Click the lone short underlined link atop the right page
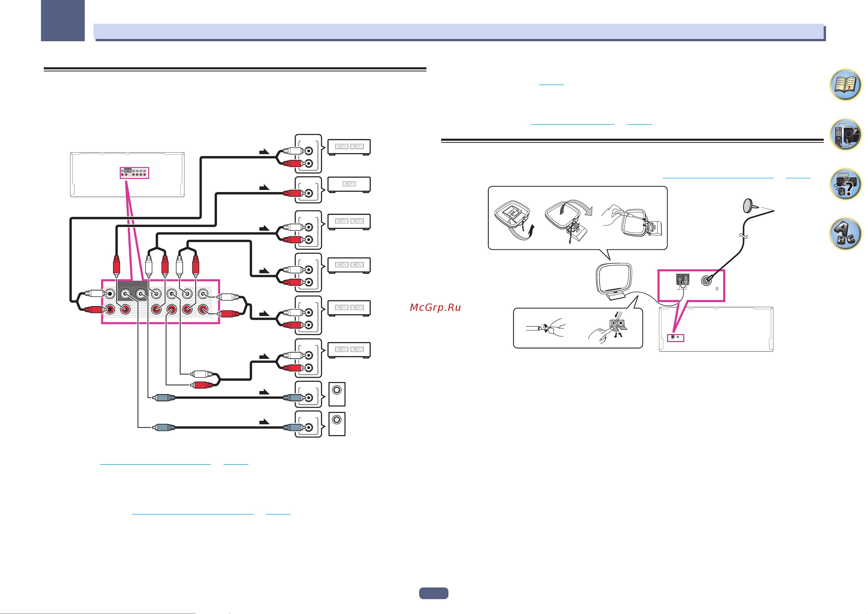Image resolution: width=868 pixels, height=614 pixels. point(551,84)
